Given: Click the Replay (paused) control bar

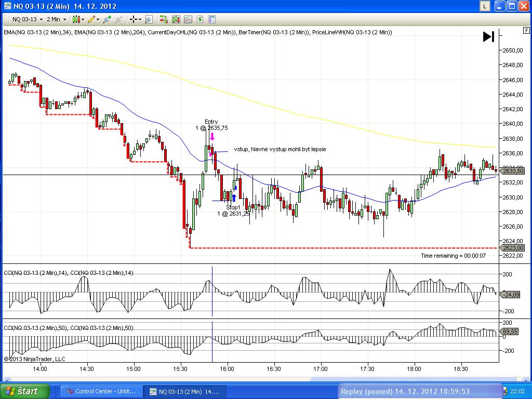Looking at the screenshot, I should click(x=405, y=391).
